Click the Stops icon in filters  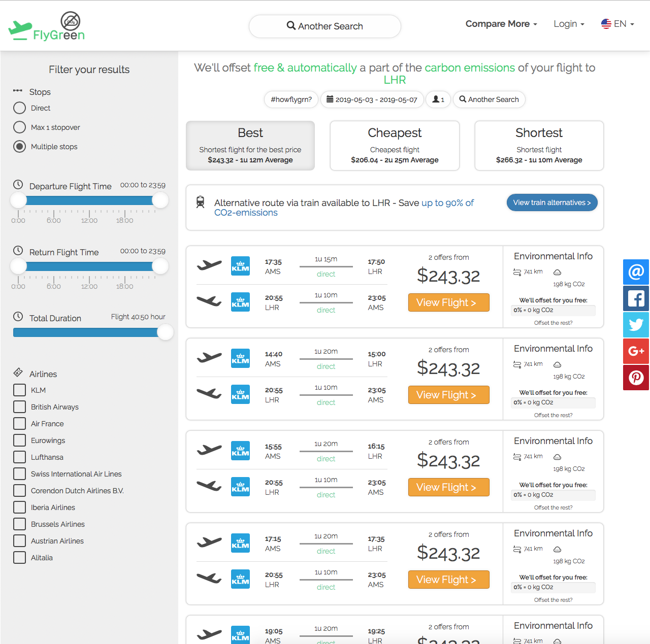click(x=18, y=91)
